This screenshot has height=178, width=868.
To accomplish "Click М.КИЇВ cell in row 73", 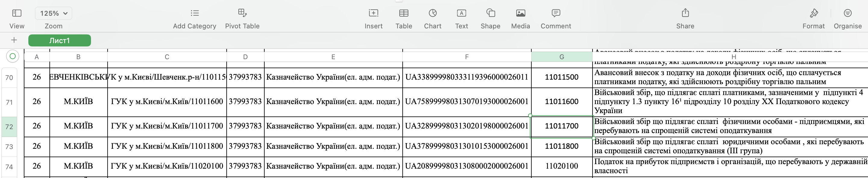I will pos(78,146).
